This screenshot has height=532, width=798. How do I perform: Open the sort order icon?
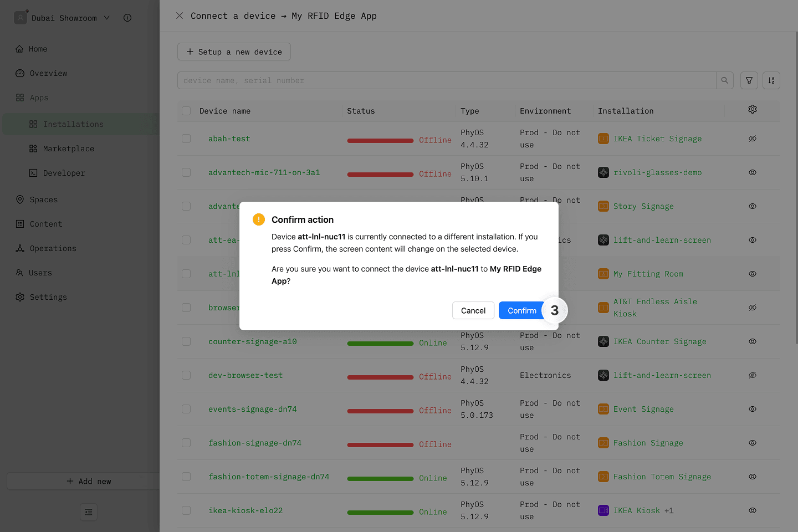pyautogui.click(x=771, y=80)
